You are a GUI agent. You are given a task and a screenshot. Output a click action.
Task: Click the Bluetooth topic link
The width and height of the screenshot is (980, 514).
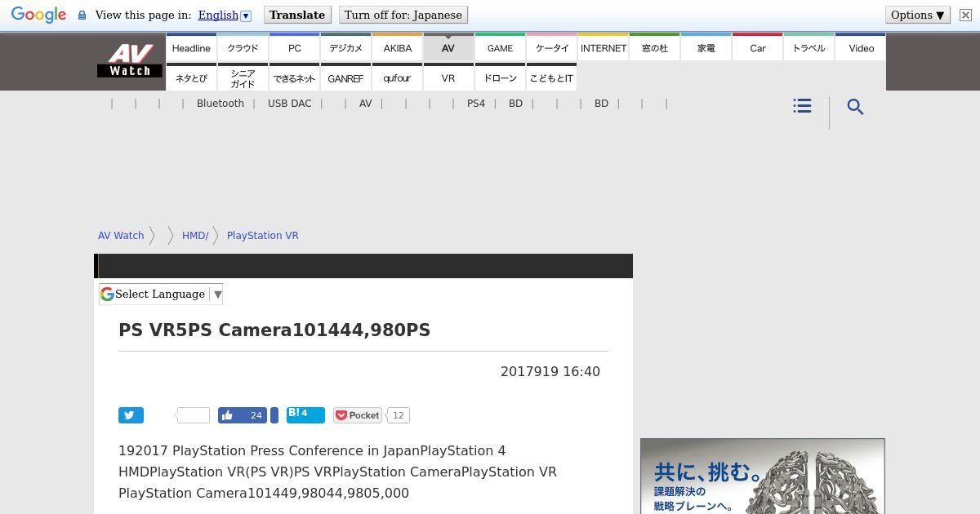tap(220, 104)
